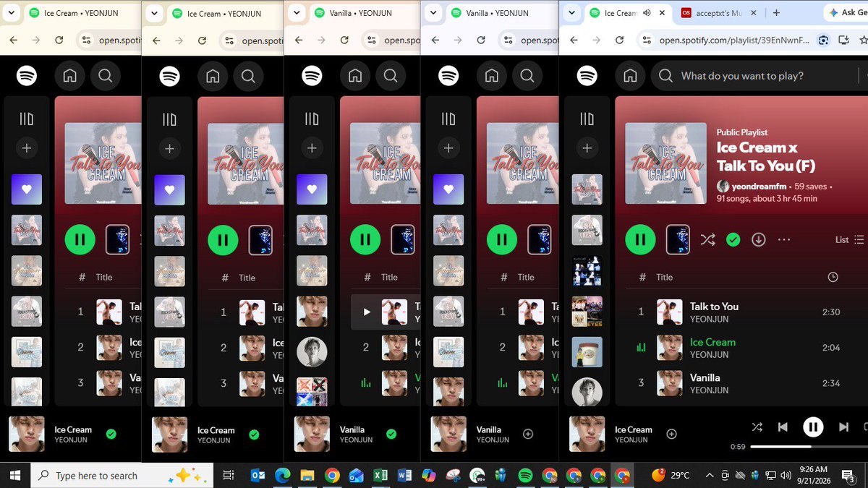The width and height of the screenshot is (868, 488).
Task: Open a new tab next to acceptxt's tab
Action: tap(776, 13)
